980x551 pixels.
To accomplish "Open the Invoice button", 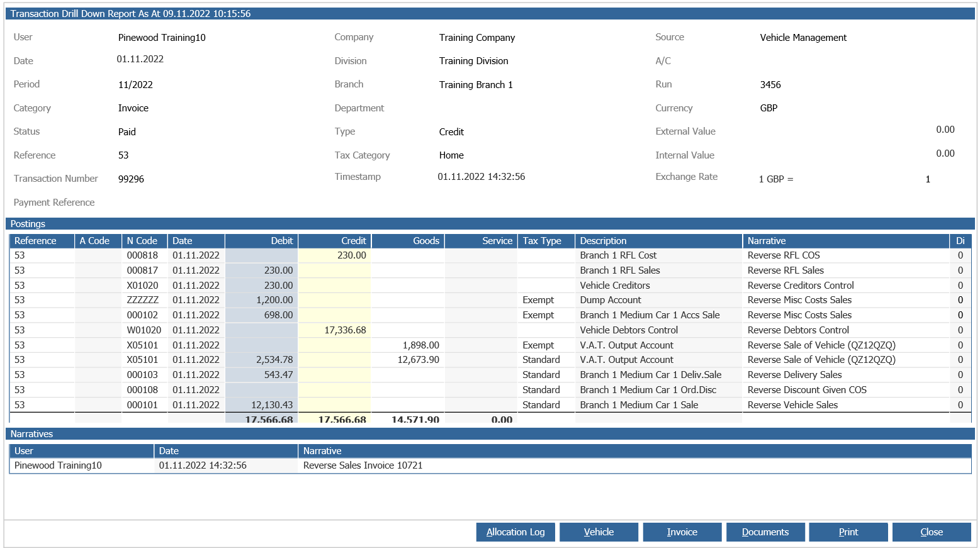I will [x=682, y=532].
